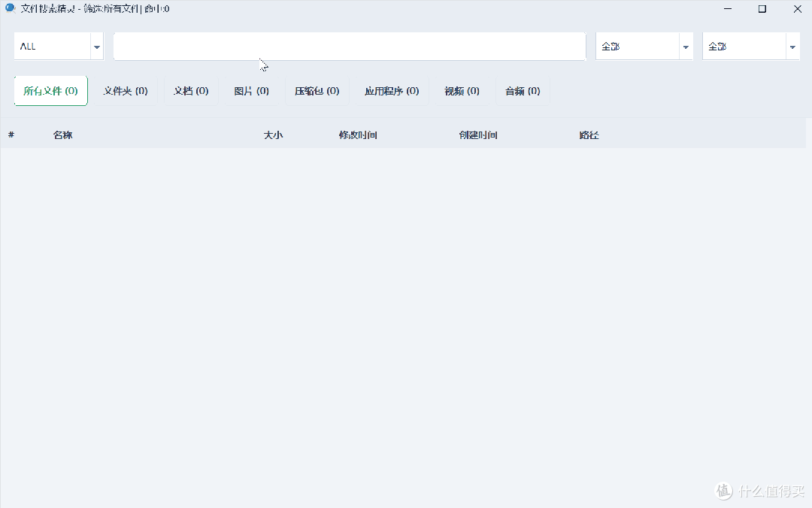This screenshot has height=508, width=812.
Task: Open the 视频 (0) tab
Action: click(x=462, y=91)
